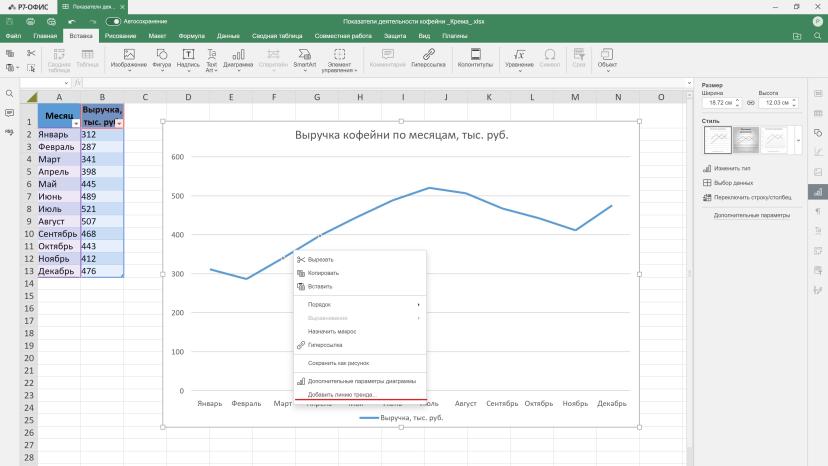
Task: Open the Диаграмма chart dropdown
Action: pos(238,59)
